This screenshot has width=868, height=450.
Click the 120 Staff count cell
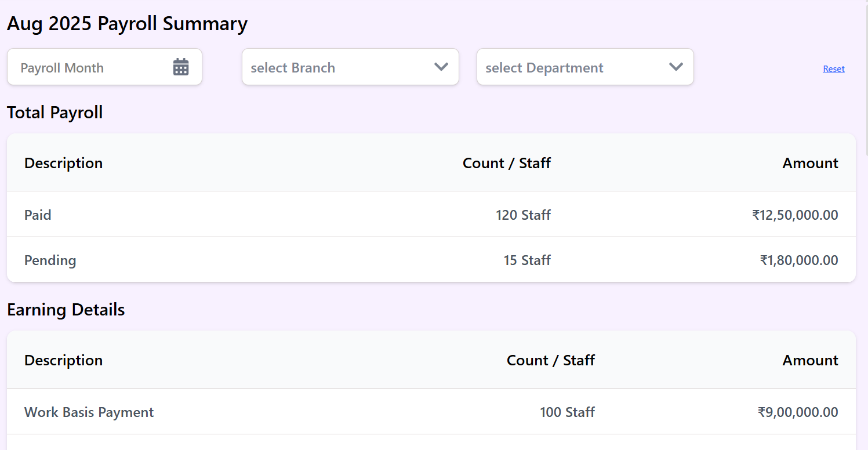coord(523,215)
